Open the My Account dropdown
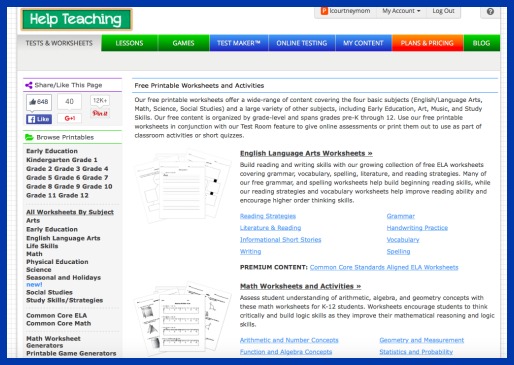Screen dimensions: 514x365 [401, 11]
